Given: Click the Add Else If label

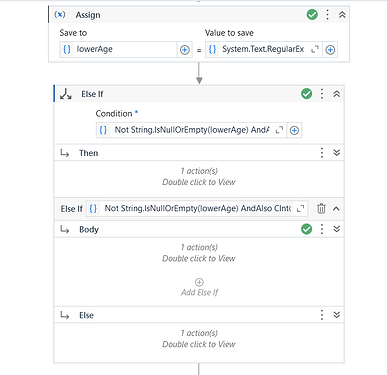Looking at the screenshot, I should (x=199, y=292).
